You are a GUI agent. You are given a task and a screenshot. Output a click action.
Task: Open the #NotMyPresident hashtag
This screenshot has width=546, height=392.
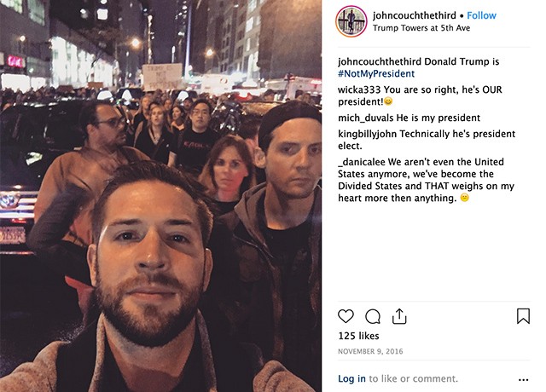click(376, 74)
